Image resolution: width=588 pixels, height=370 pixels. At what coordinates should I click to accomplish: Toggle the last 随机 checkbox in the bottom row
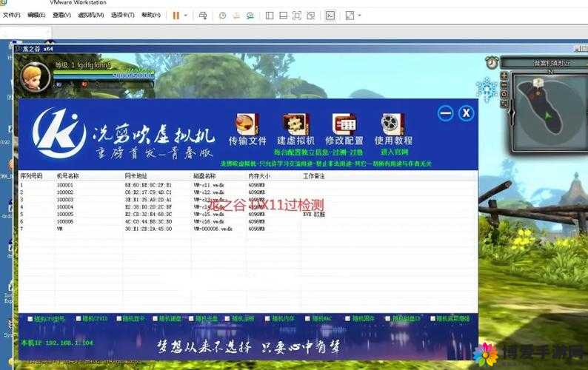click(432, 319)
